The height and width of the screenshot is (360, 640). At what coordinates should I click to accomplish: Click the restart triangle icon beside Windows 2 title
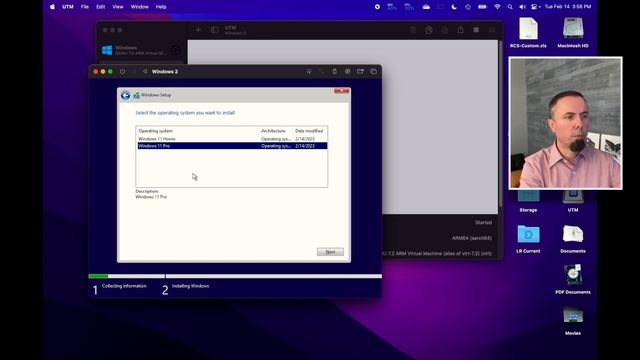pos(144,71)
